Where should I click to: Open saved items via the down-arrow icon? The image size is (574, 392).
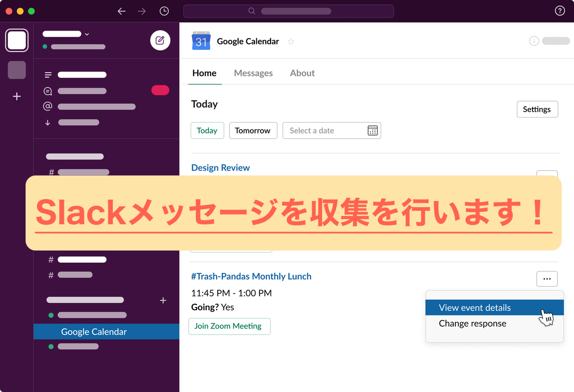pos(48,122)
